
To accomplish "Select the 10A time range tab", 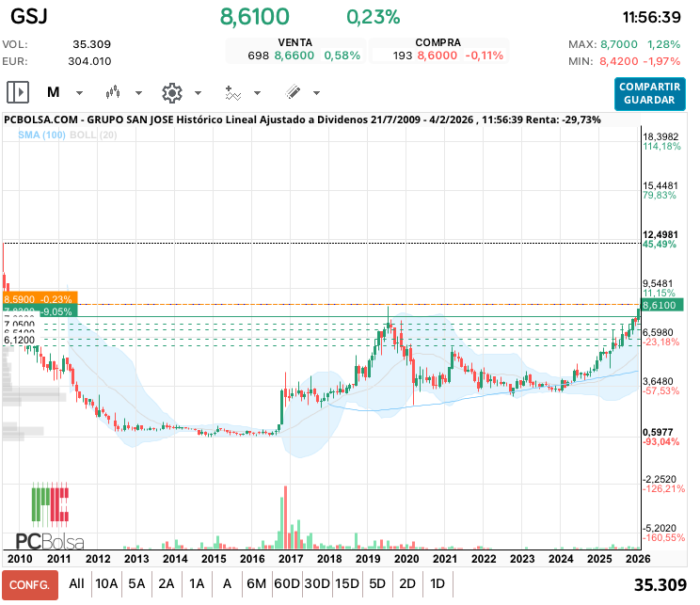I will [106, 583].
